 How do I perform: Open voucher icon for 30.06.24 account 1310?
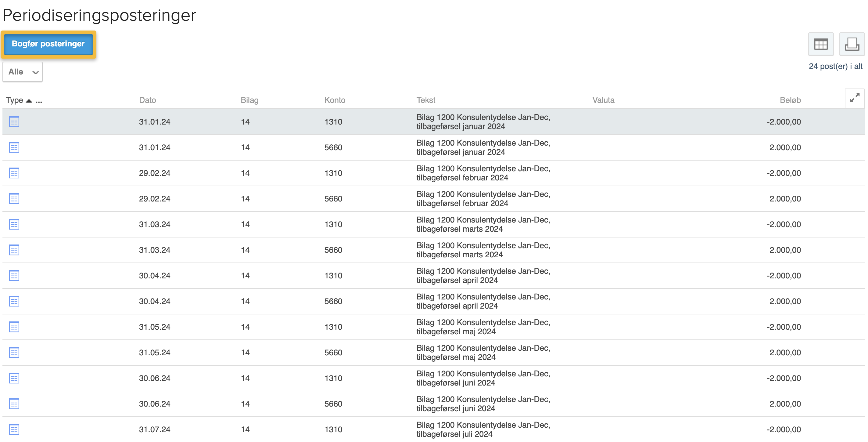pyautogui.click(x=14, y=378)
